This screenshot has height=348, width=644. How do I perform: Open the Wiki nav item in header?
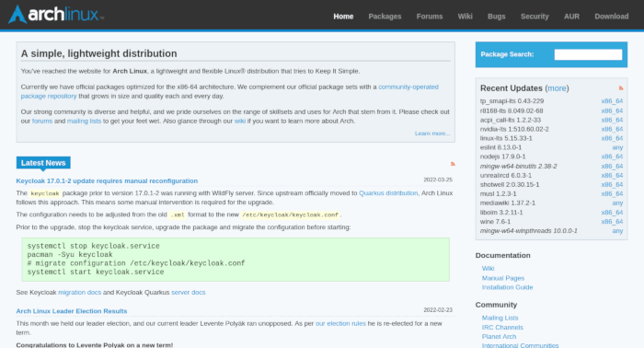[x=466, y=17]
